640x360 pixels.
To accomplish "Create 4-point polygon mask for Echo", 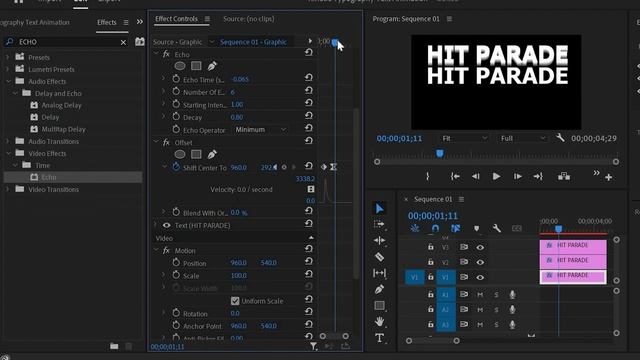I will [196, 66].
